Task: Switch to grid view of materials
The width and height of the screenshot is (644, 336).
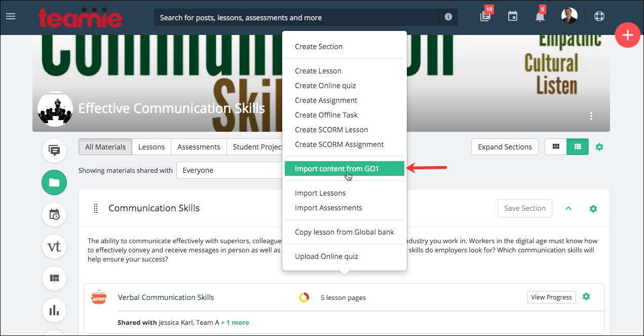Action: (x=556, y=147)
